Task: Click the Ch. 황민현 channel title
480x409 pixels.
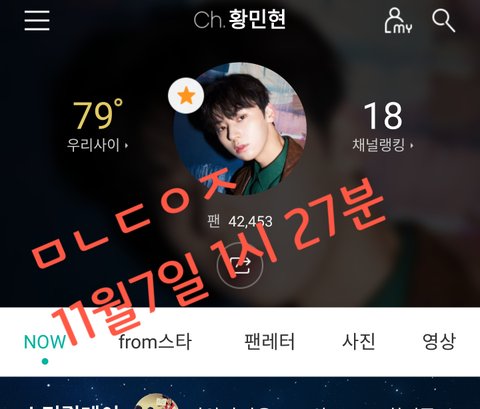Action: 240,19
